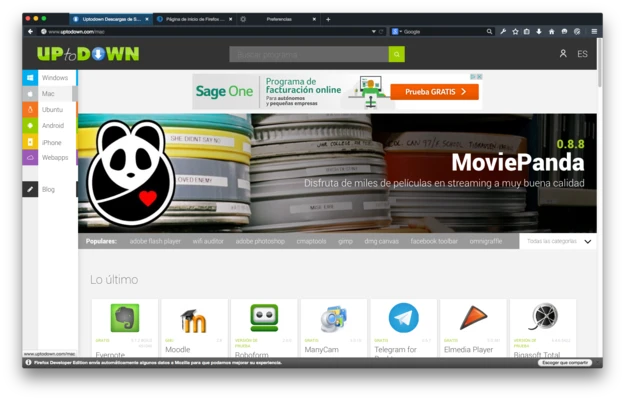Select Mac in the platform sidebar

click(x=50, y=94)
